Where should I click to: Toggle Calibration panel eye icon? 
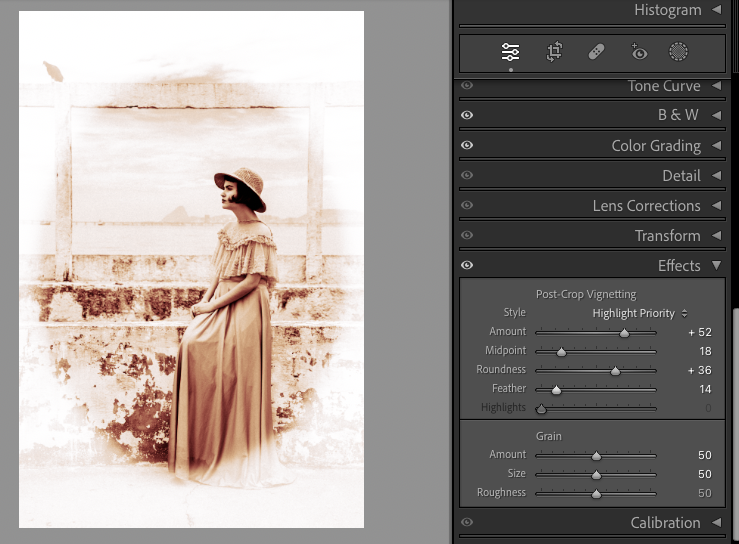467,523
